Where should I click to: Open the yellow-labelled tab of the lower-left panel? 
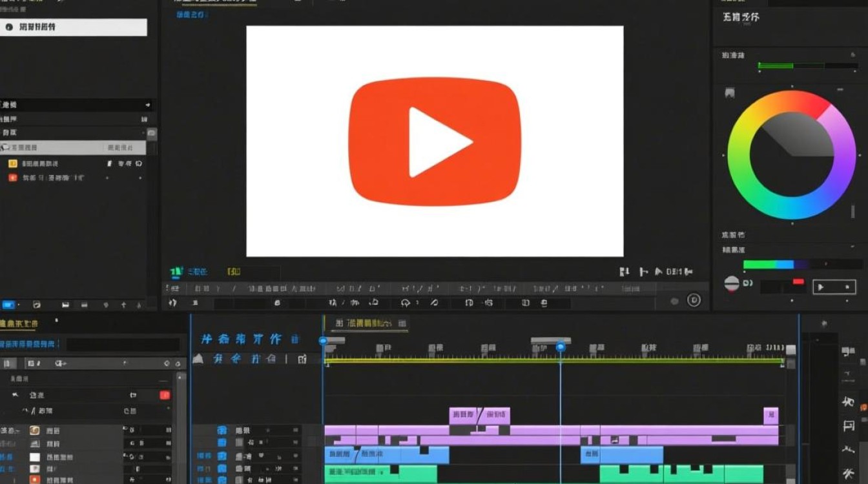[x=19, y=323]
